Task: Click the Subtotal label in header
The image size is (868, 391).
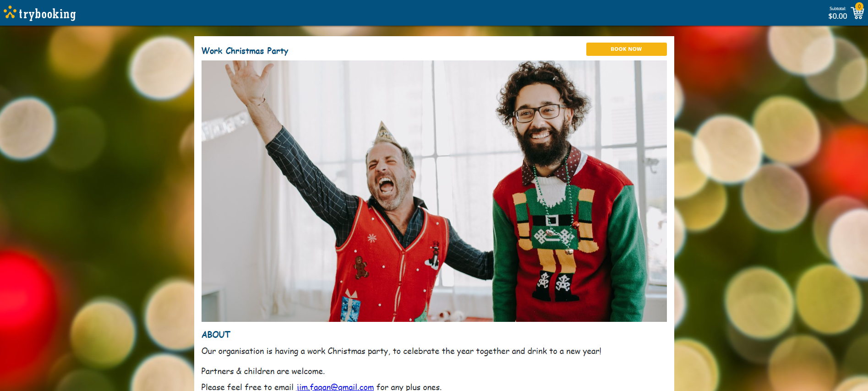Action: (x=838, y=8)
